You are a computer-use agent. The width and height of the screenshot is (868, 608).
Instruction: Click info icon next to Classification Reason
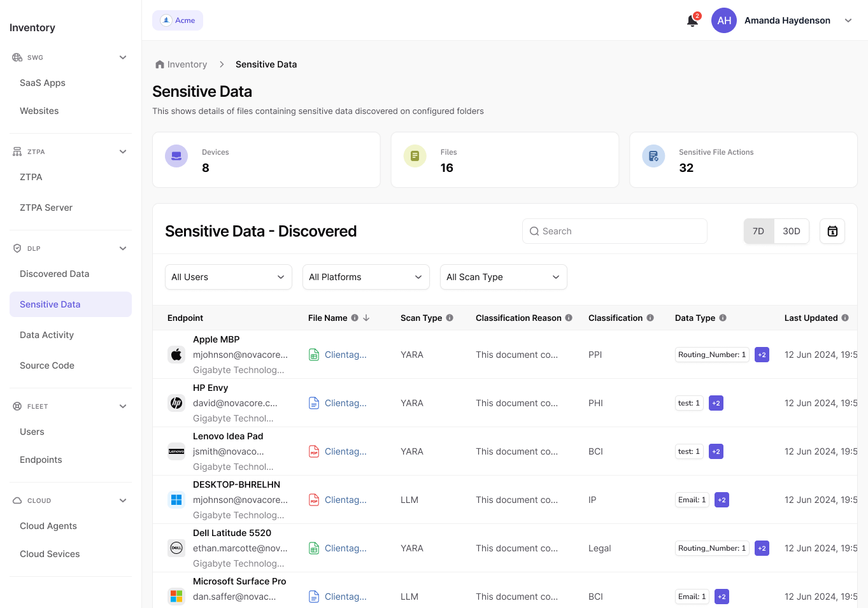[x=569, y=318]
